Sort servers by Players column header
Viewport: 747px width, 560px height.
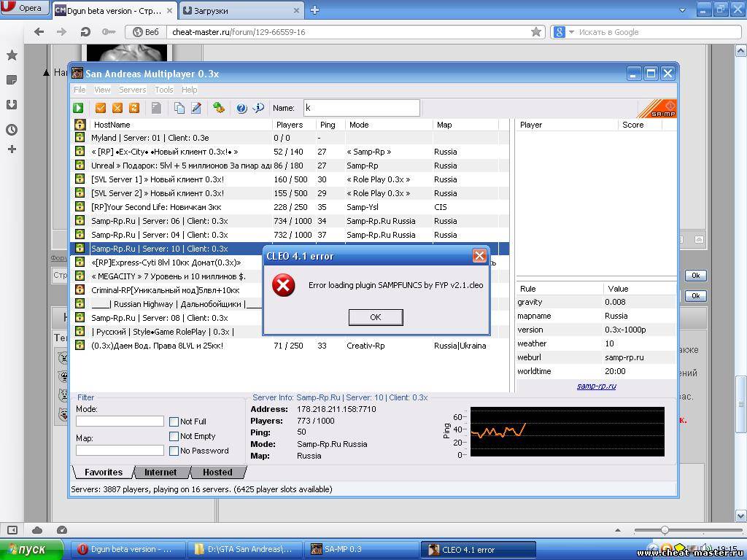coord(294,125)
